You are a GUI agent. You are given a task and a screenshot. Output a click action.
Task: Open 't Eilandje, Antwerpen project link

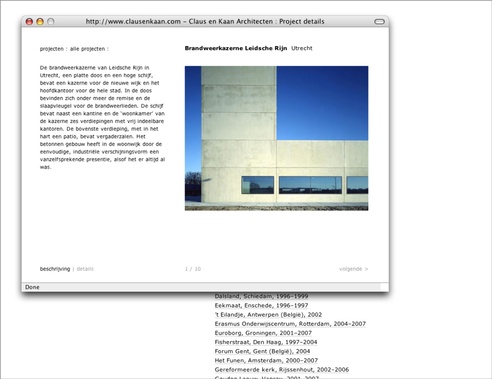click(x=268, y=314)
